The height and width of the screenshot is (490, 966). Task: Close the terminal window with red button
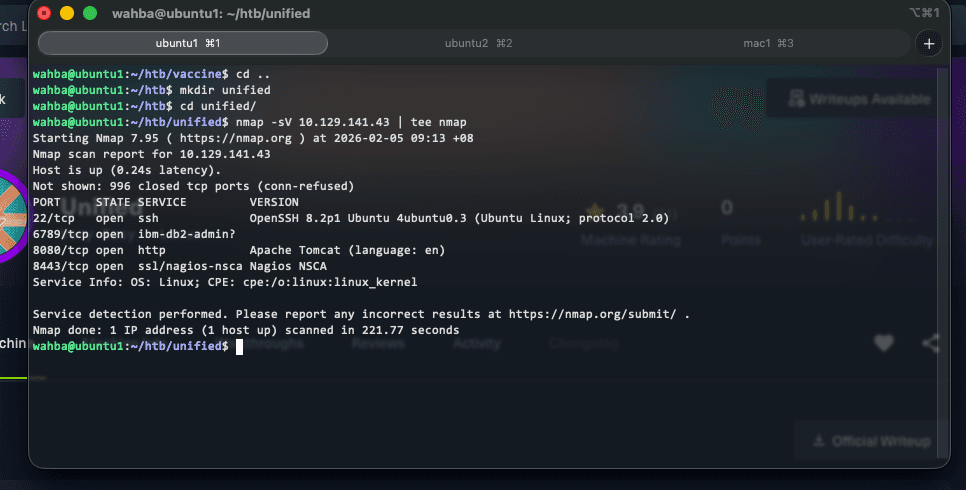[x=44, y=13]
